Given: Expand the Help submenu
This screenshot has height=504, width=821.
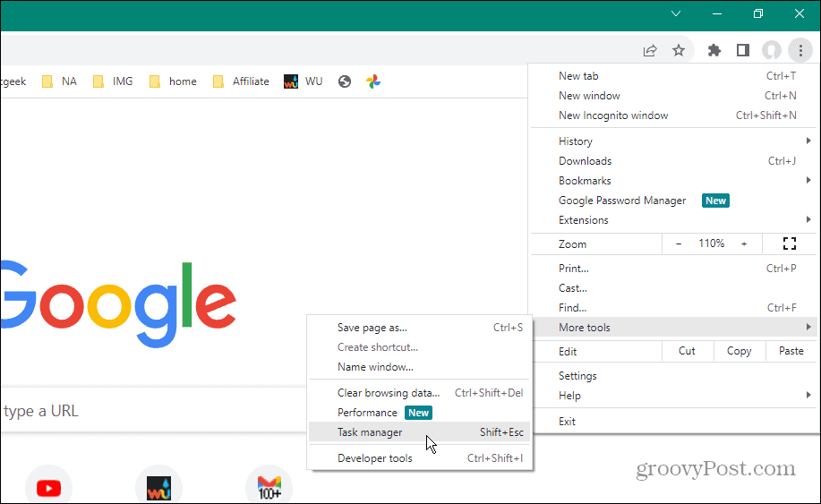Looking at the screenshot, I should pos(673,396).
